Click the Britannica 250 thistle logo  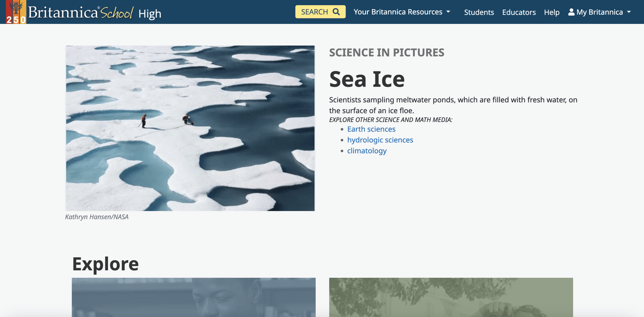point(16,12)
